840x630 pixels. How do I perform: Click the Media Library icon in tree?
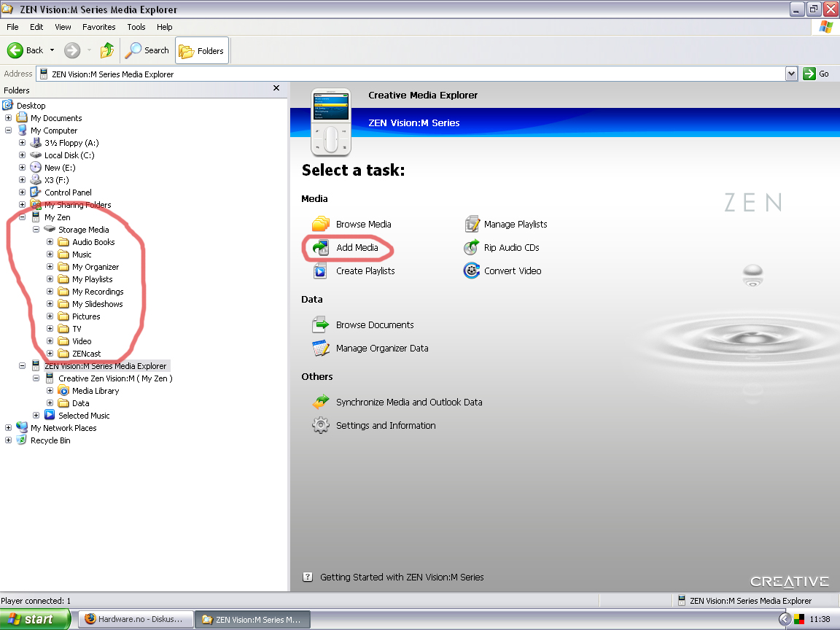pyautogui.click(x=63, y=391)
